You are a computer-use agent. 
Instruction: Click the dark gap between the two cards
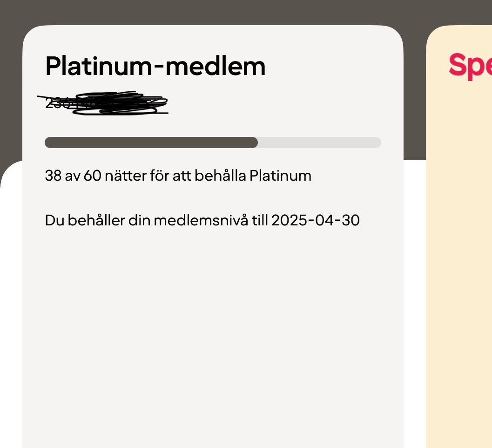pos(415,93)
